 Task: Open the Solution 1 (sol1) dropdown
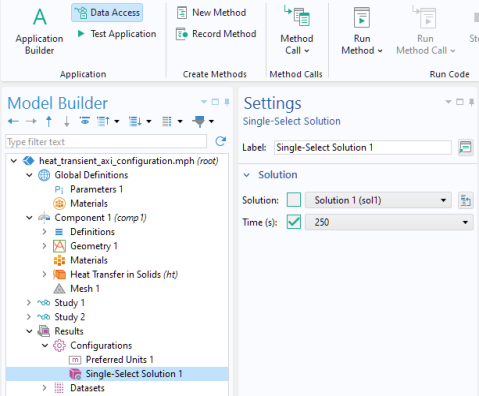click(378, 200)
